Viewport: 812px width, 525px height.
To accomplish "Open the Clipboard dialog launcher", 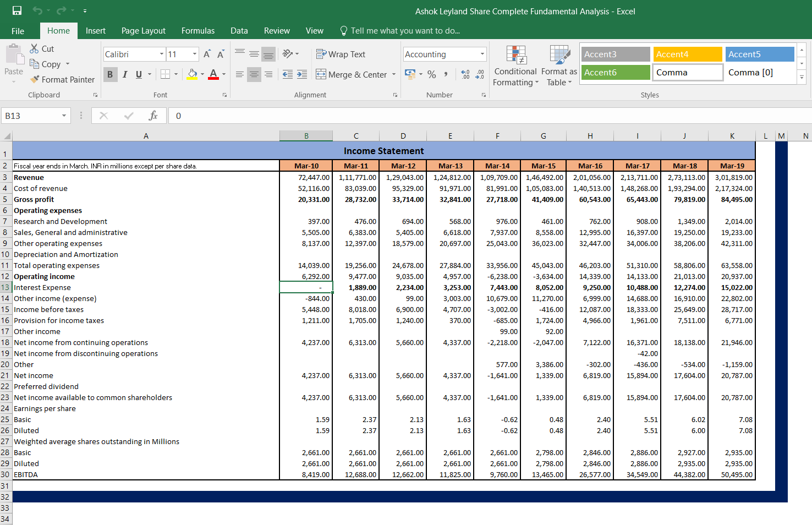I will (95, 95).
